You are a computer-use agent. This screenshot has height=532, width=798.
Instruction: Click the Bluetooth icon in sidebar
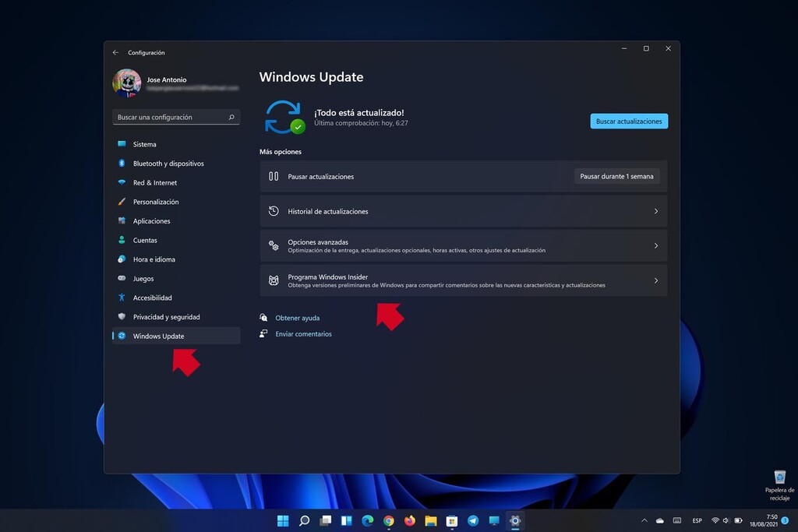(x=122, y=164)
